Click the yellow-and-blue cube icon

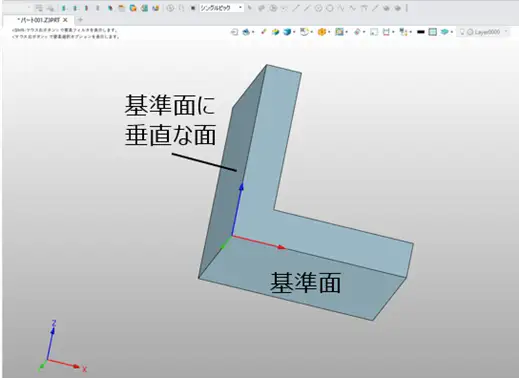point(275,32)
